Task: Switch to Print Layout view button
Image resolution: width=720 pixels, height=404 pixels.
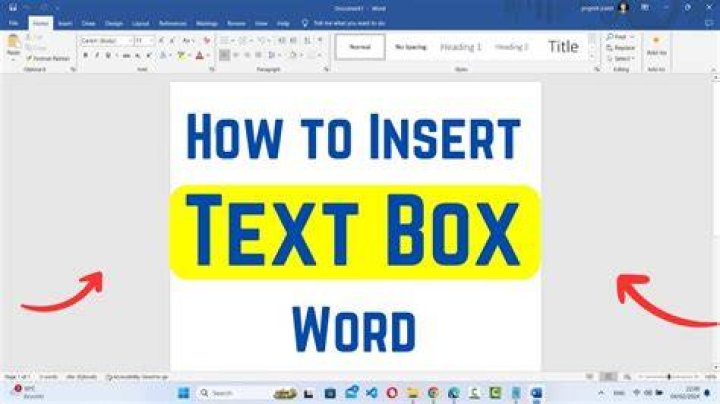Action: 608,377
